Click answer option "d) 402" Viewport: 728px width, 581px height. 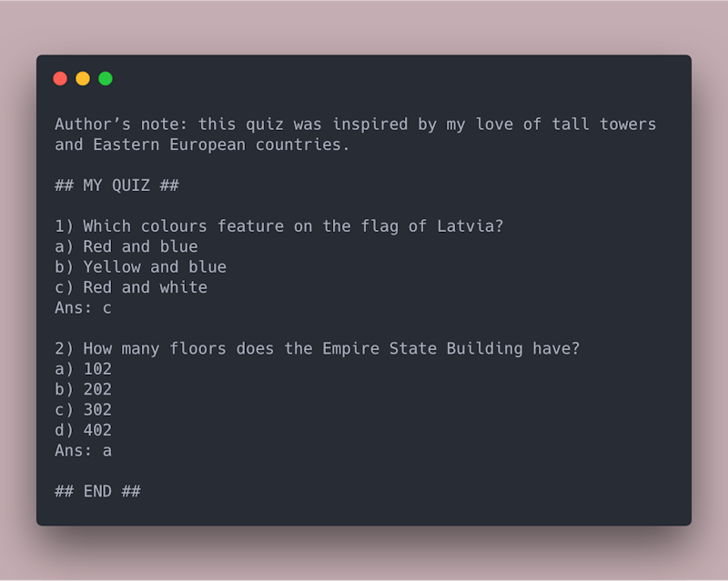point(84,429)
